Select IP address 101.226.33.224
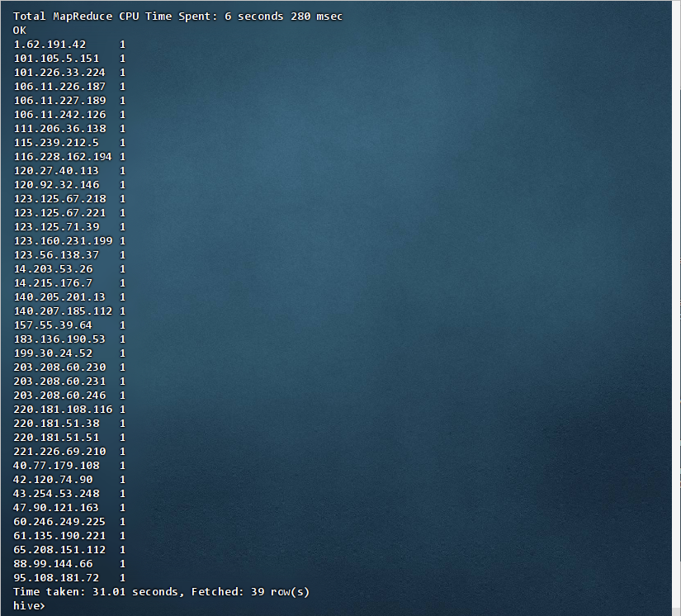The image size is (681, 616). pos(59,72)
